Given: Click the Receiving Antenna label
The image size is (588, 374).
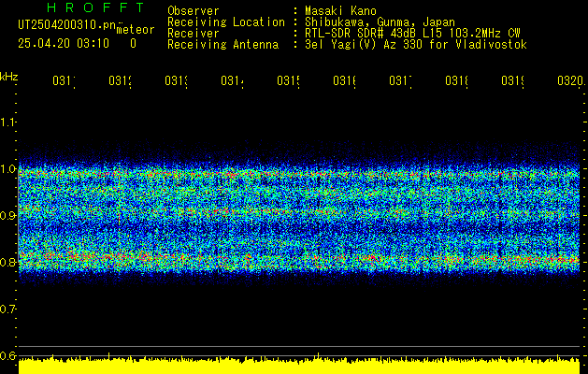Looking at the screenshot, I should pos(222,45).
